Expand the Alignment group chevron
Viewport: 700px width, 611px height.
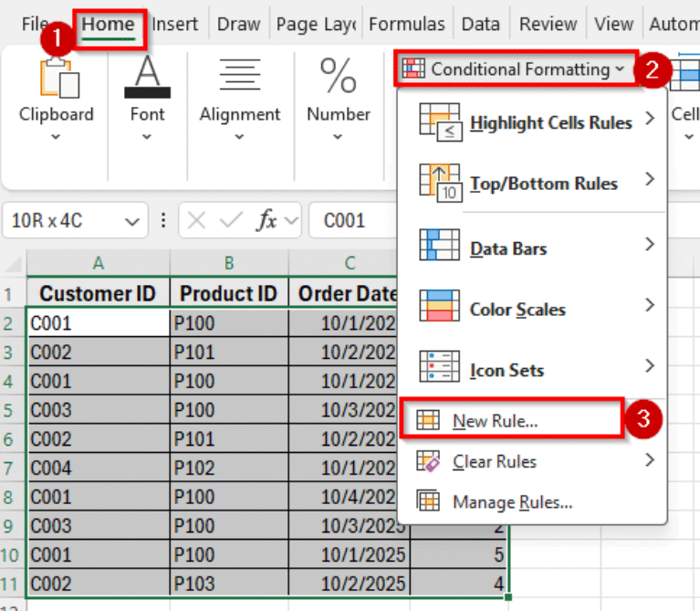239,137
